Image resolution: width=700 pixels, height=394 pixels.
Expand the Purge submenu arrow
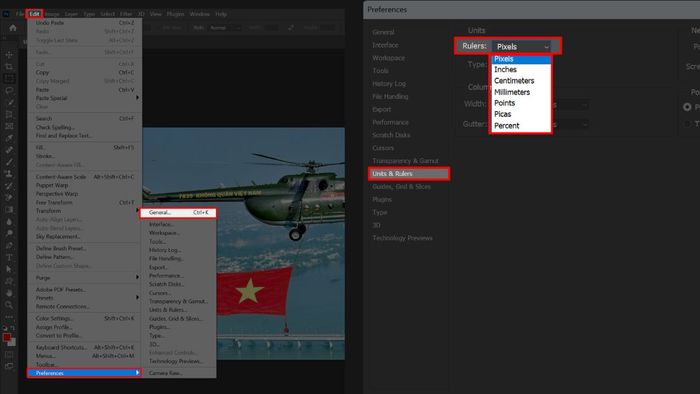pyautogui.click(x=138, y=278)
